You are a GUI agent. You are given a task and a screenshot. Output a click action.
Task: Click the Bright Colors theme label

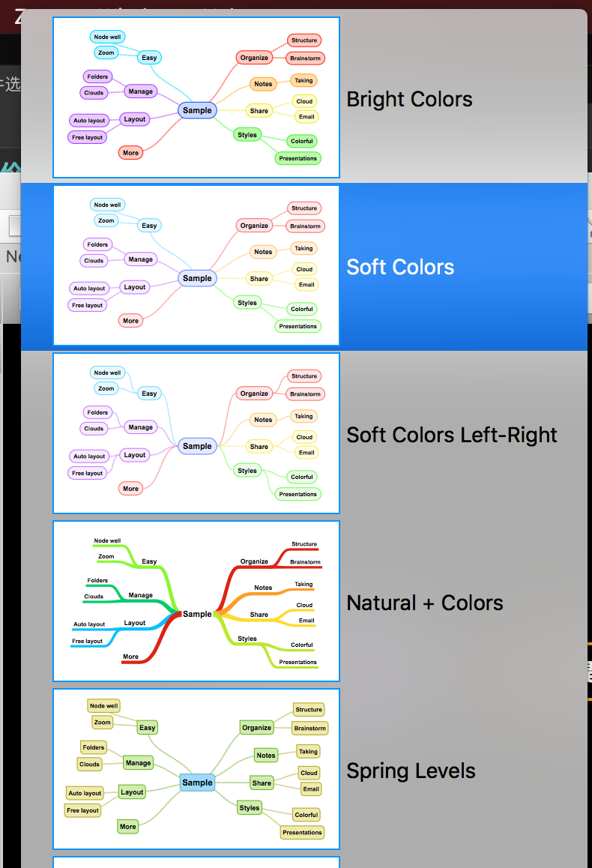(x=409, y=100)
